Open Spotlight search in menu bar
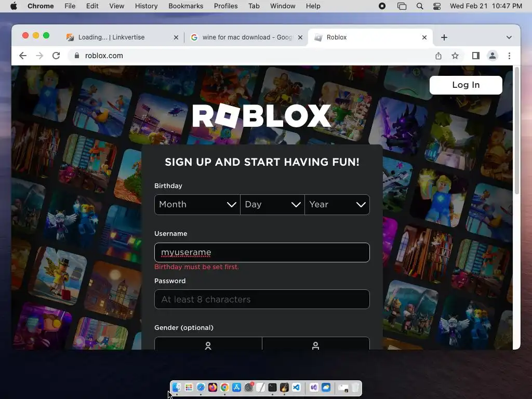Viewport: 532px width, 399px height. (420, 6)
